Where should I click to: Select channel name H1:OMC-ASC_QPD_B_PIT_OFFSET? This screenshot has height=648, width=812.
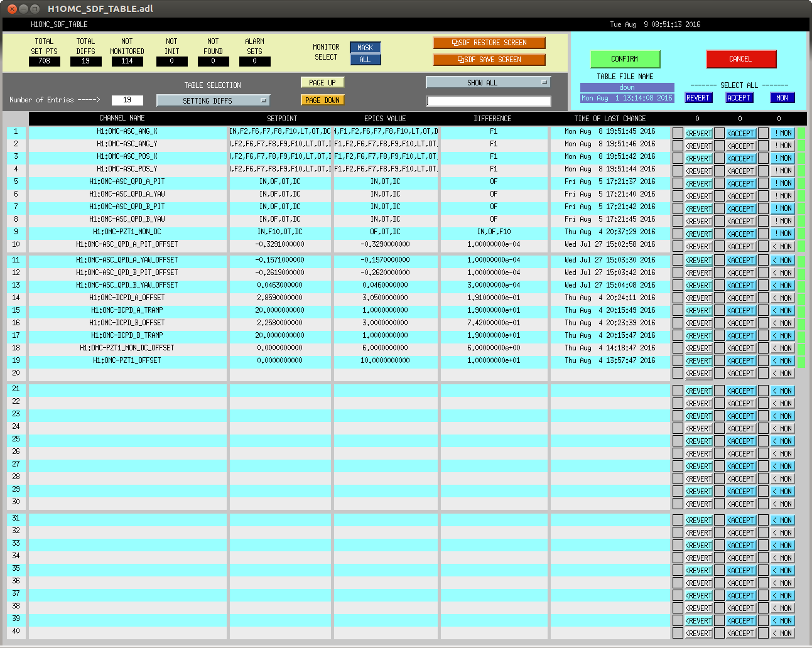click(x=127, y=273)
